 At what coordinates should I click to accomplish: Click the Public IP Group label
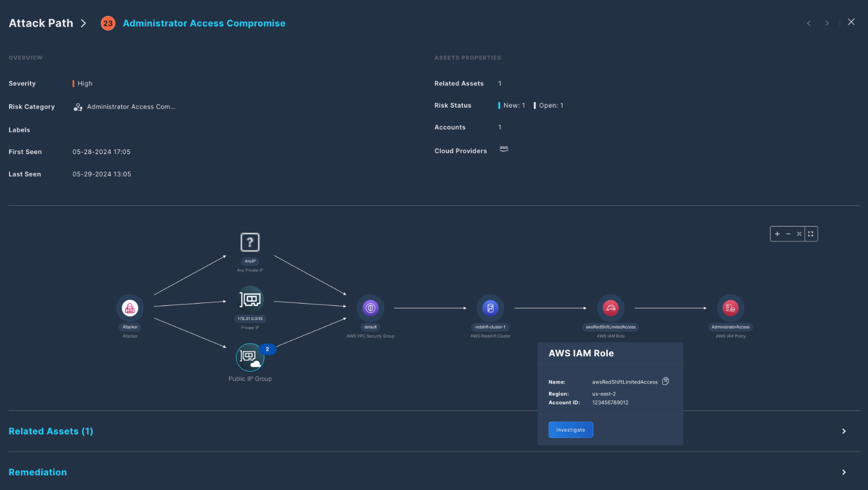[250, 379]
